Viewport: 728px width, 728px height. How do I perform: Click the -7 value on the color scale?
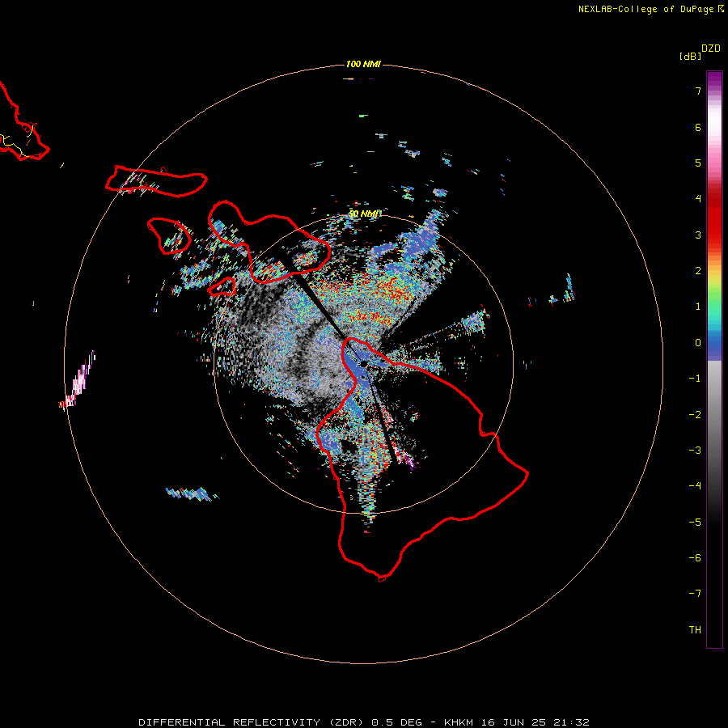695,594
